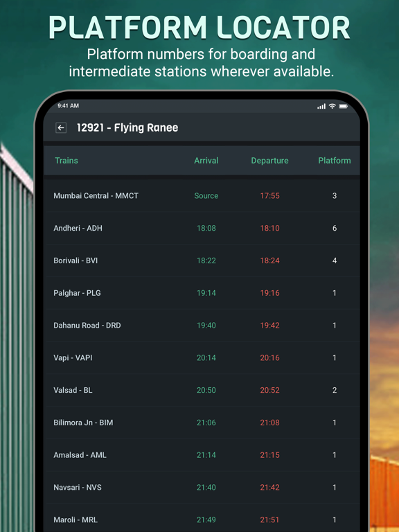
Task: Click arrival time 19:14
Action: coord(206,293)
